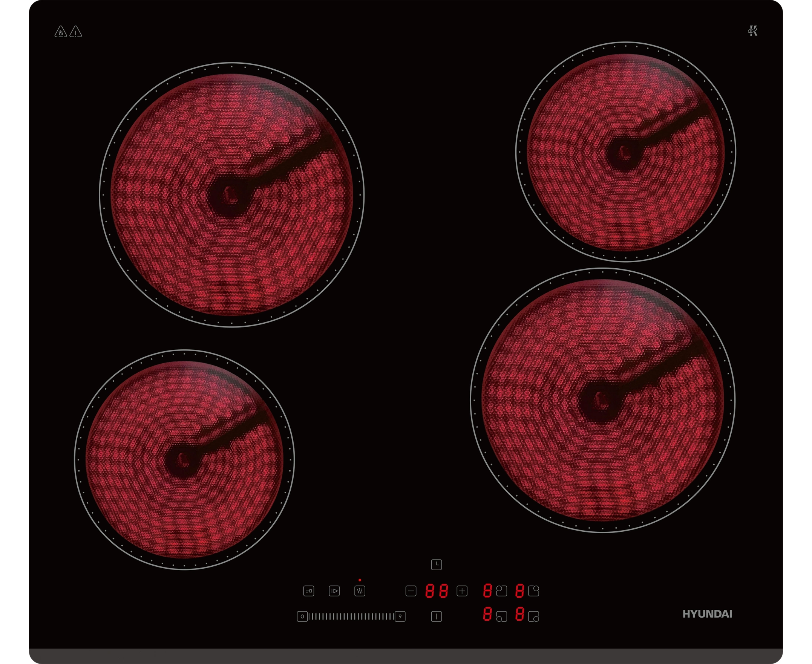Screen dimensions: 812x664
Task: Select the top-left cooking zone button
Action: point(501,591)
